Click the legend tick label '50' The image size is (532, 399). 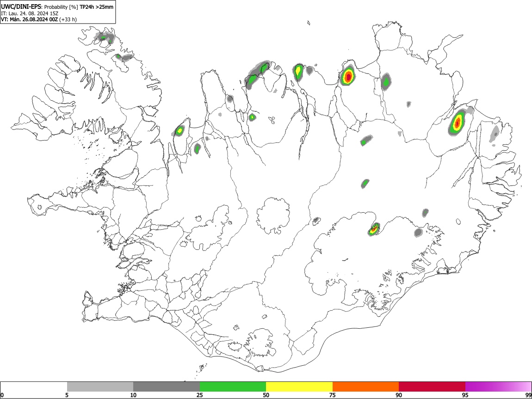pos(266,395)
